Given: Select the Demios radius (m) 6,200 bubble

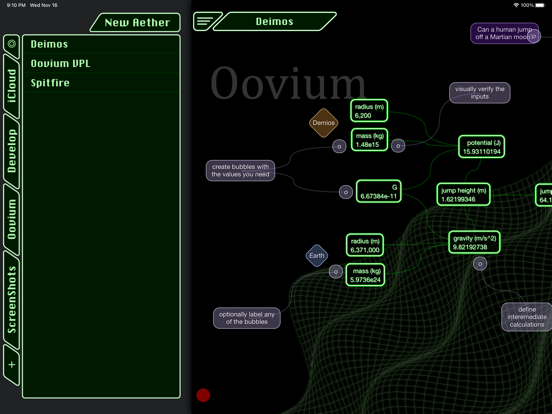Looking at the screenshot, I should tap(369, 111).
